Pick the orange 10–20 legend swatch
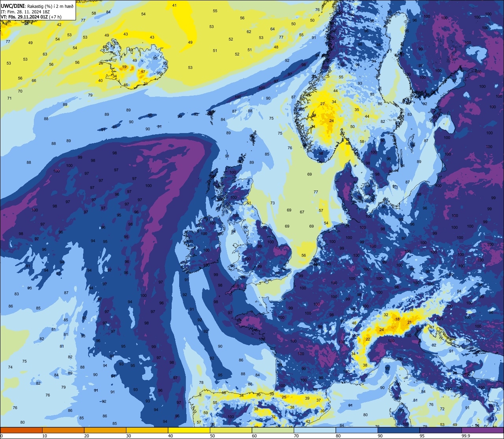This screenshot has height=439, width=504. [63, 430]
